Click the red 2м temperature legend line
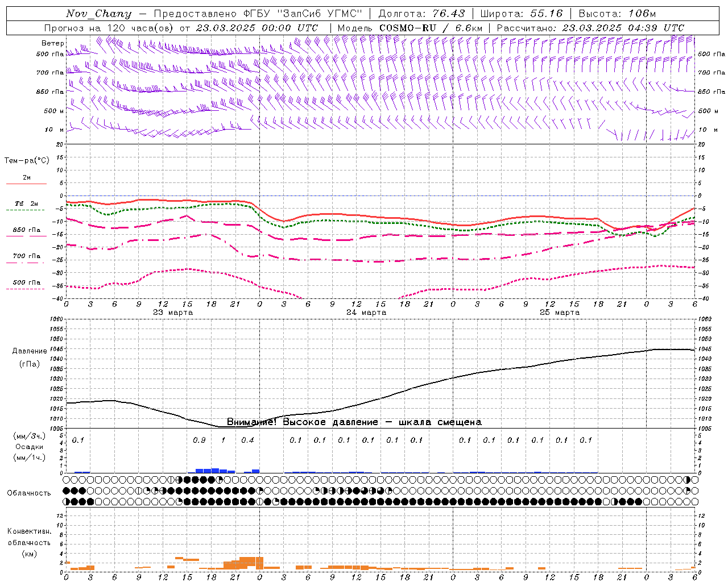 (x=26, y=183)
